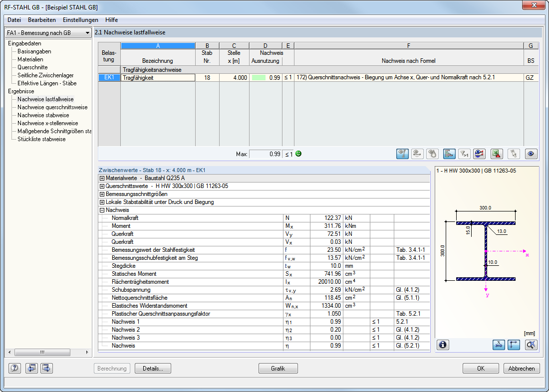Export table to Excel icon

point(497,154)
